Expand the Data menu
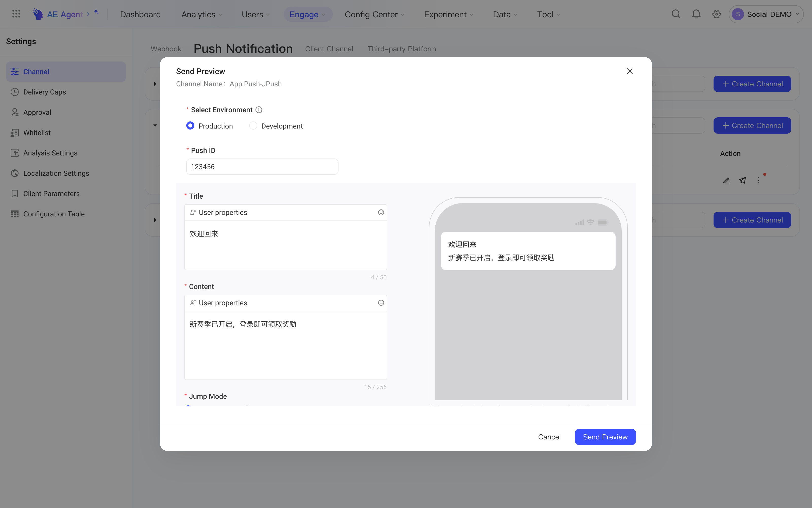 point(505,14)
